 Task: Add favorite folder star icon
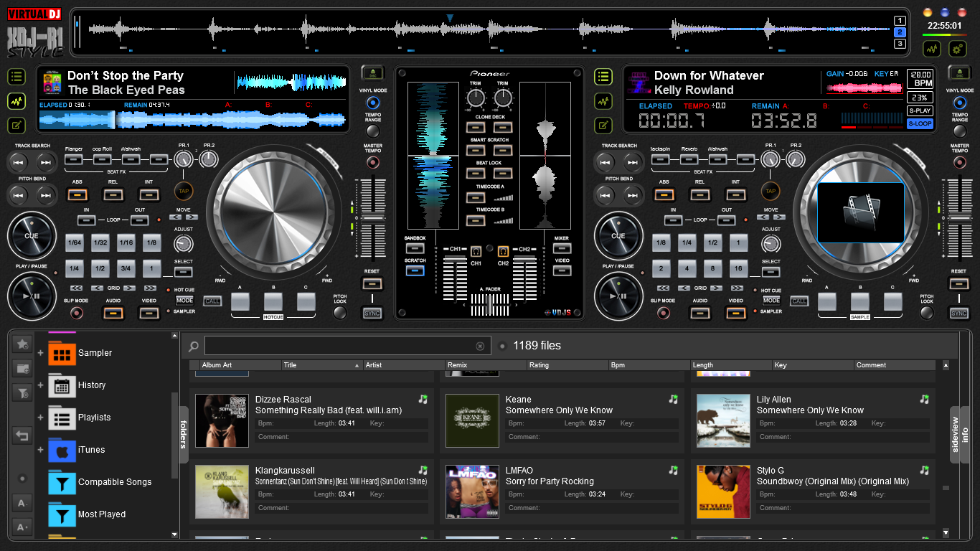pos(22,345)
